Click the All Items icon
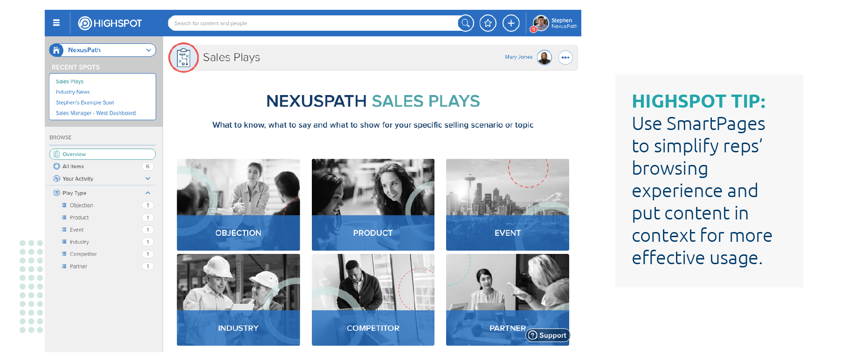868x362 pixels. [x=56, y=166]
